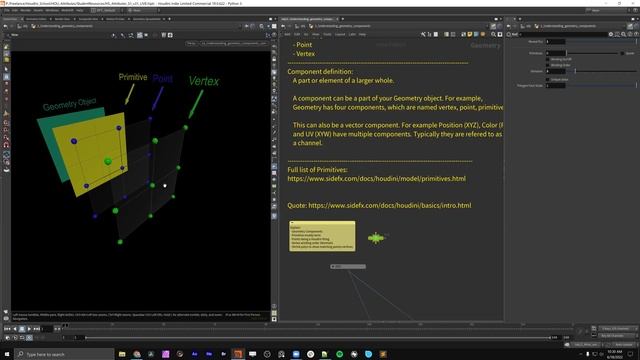Add a new pane tab with plus icon
This screenshot has height=360, width=640.
point(169,19)
